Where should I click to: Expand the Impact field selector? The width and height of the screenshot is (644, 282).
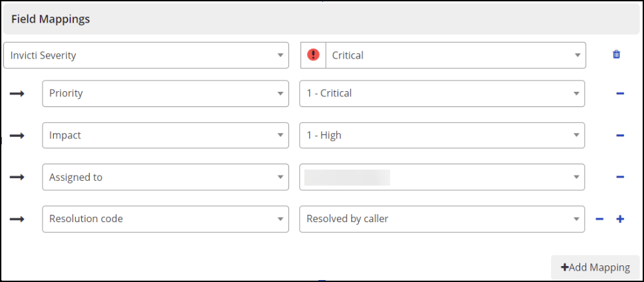pyautogui.click(x=165, y=135)
